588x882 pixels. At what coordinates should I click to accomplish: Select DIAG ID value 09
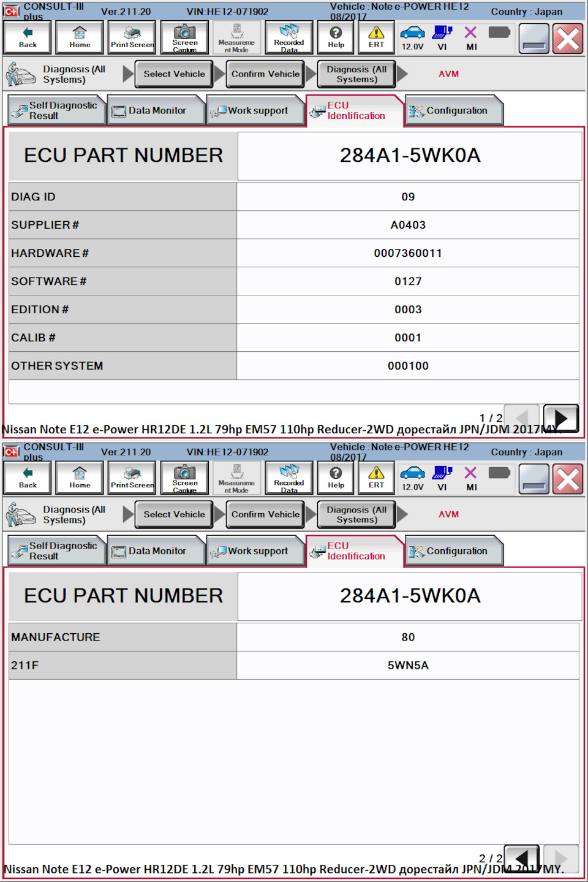coord(408,197)
